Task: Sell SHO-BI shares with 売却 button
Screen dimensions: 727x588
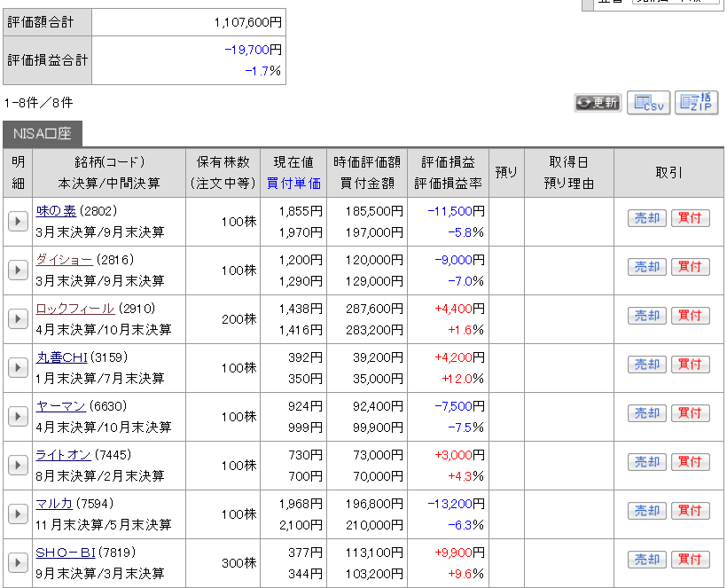Action: (x=647, y=560)
